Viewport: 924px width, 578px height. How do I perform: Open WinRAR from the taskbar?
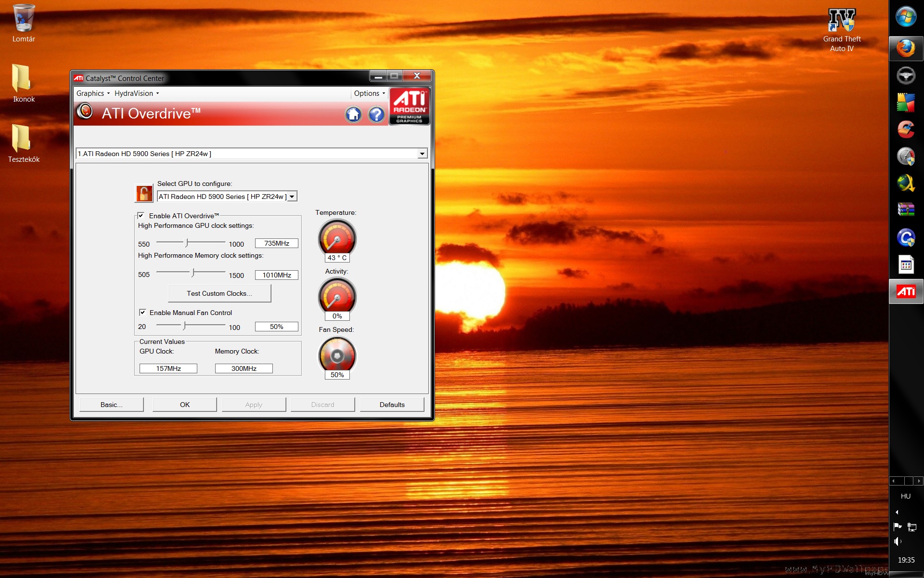[906, 210]
